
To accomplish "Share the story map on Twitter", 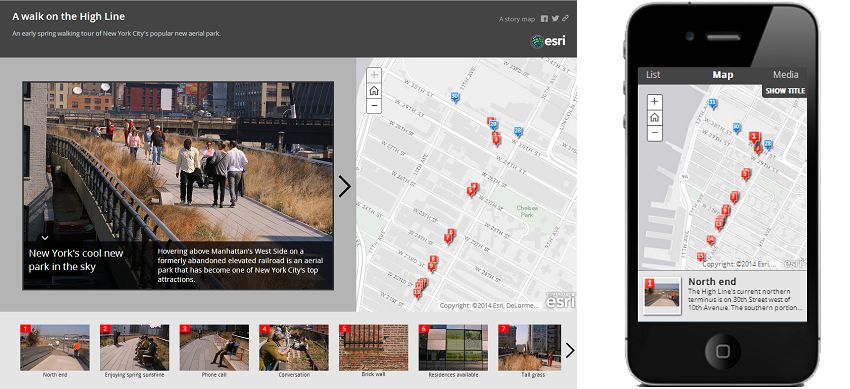I will point(555,18).
